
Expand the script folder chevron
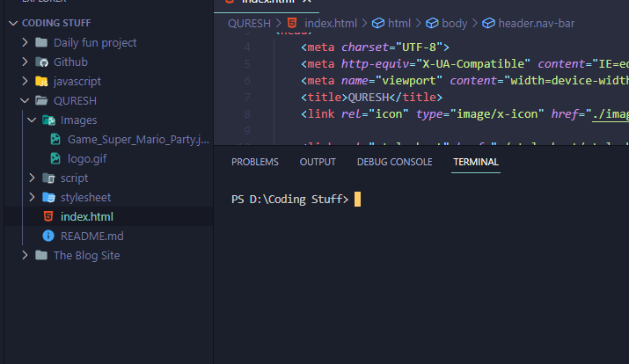point(32,178)
